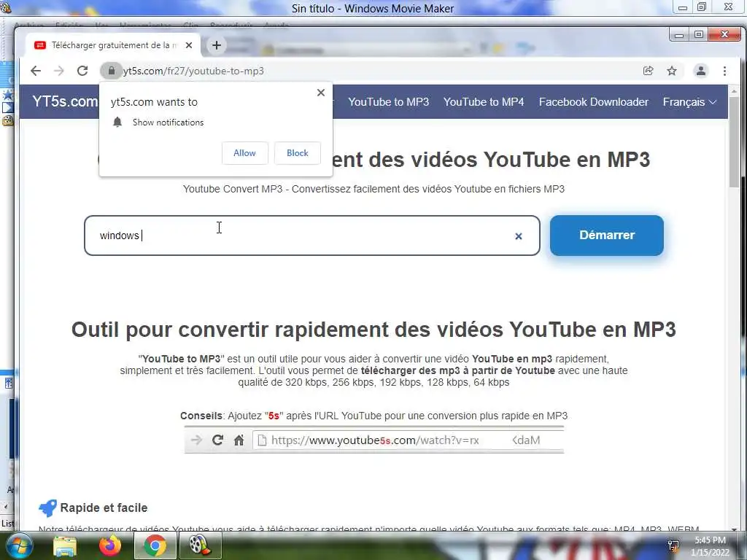Close the Télécharger gratuitement tab
This screenshot has width=747, height=560.
189,45
